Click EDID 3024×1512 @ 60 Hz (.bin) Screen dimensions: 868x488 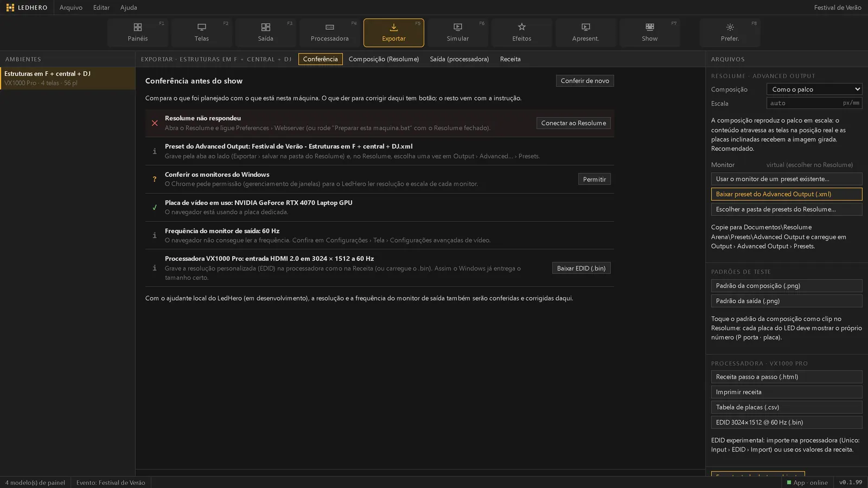(787, 422)
